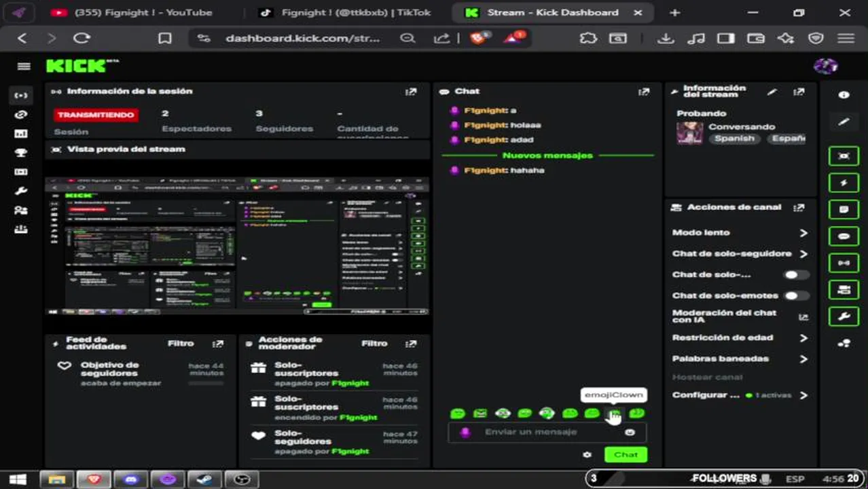Image resolution: width=868 pixels, height=489 pixels.
Task: Click the Brave Shields icon in address bar
Action: coord(478,39)
